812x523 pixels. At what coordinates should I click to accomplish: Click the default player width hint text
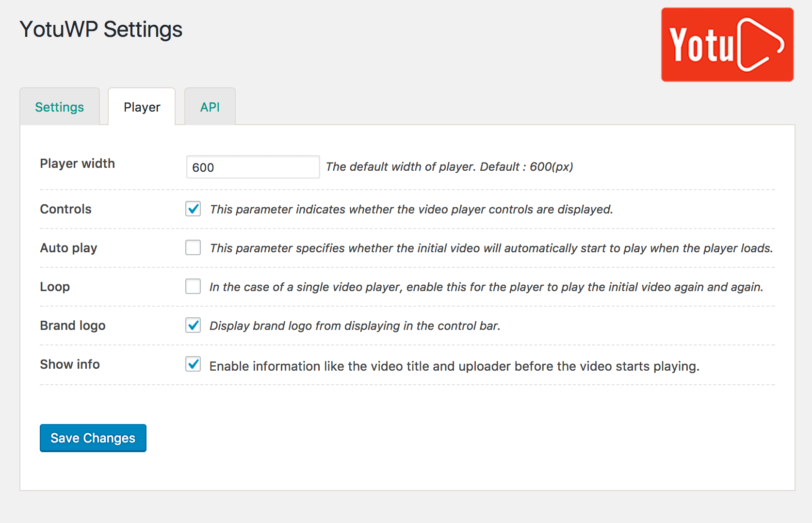click(x=449, y=167)
